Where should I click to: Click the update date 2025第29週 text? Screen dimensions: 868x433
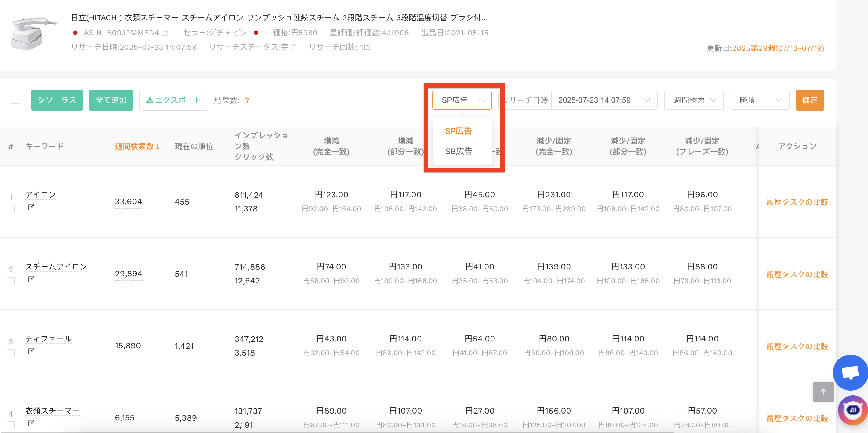point(778,48)
